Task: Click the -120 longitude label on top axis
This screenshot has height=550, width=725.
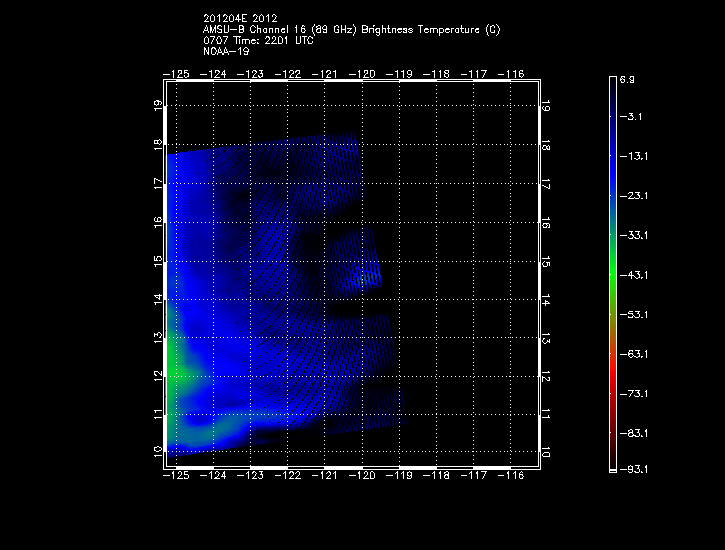Action: coord(362,74)
